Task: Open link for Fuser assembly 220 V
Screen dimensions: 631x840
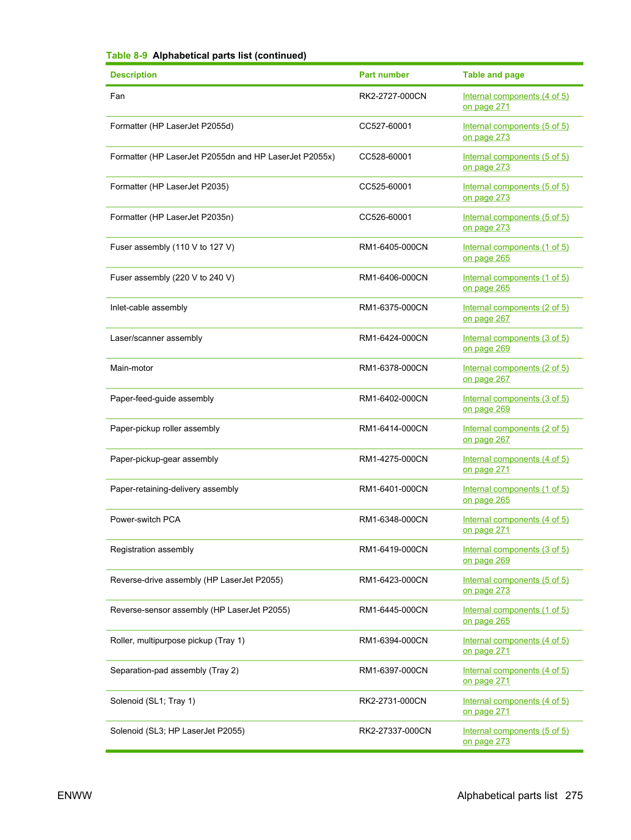Action: (516, 283)
